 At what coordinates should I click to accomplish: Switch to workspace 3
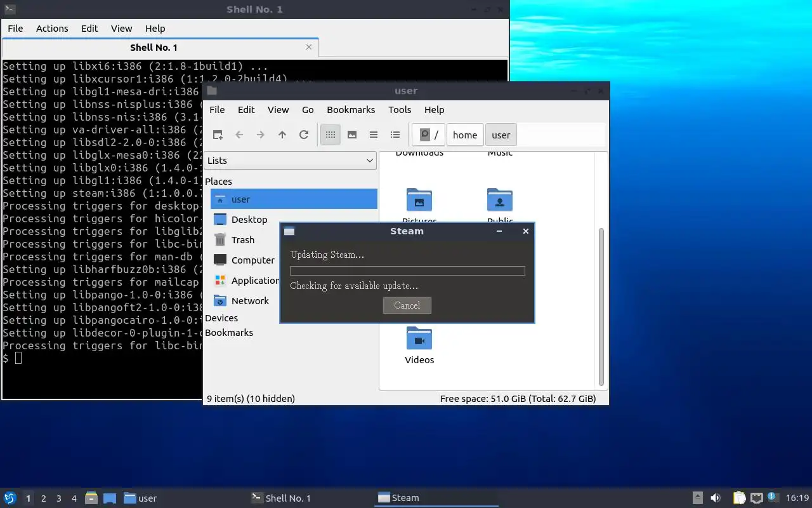tap(58, 498)
